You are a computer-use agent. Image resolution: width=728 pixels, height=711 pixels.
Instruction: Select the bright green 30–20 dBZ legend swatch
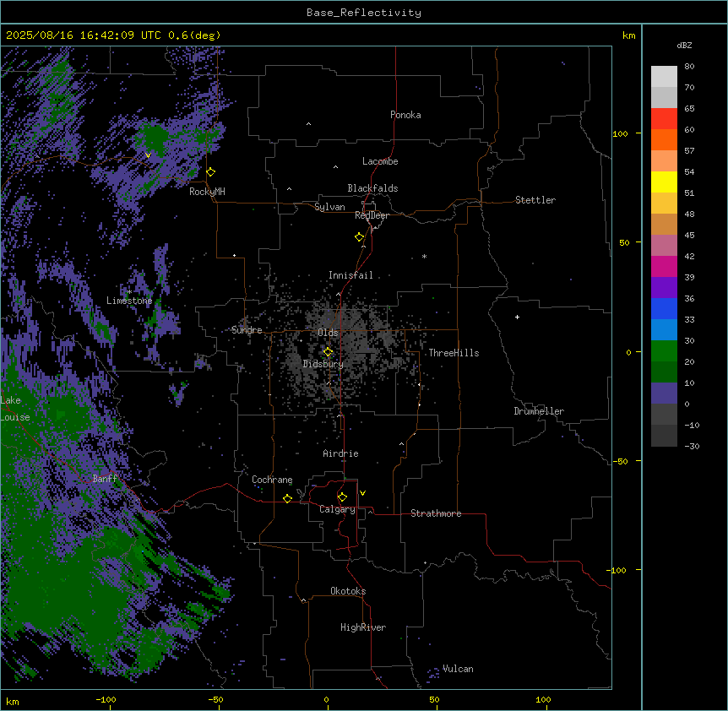tap(664, 351)
